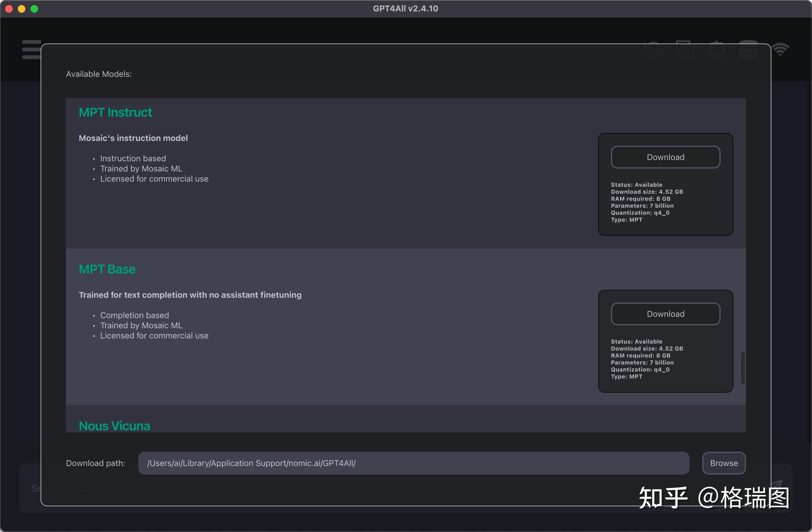Click the wifi network status icon
Screen dimensions: 812x532
click(x=781, y=50)
